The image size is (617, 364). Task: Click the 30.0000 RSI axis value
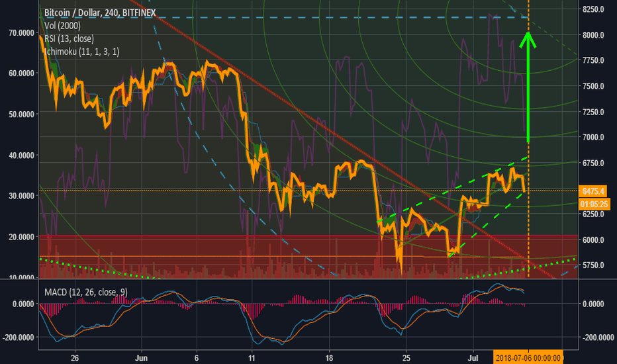21,196
